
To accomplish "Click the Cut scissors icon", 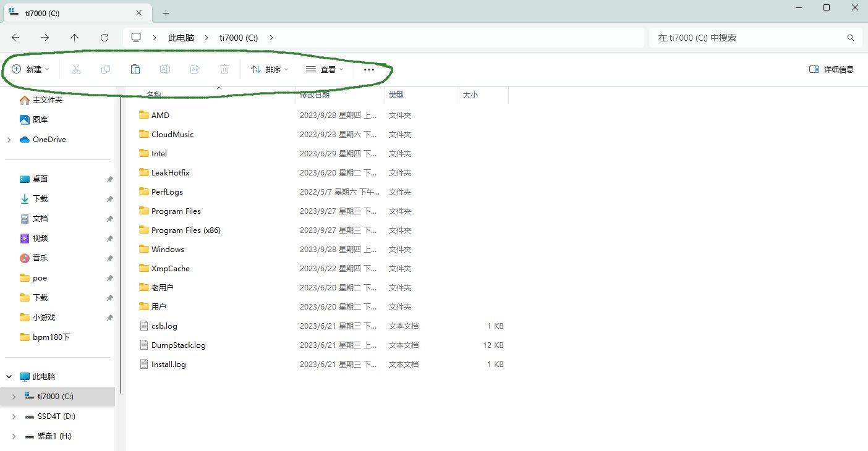I will [76, 70].
